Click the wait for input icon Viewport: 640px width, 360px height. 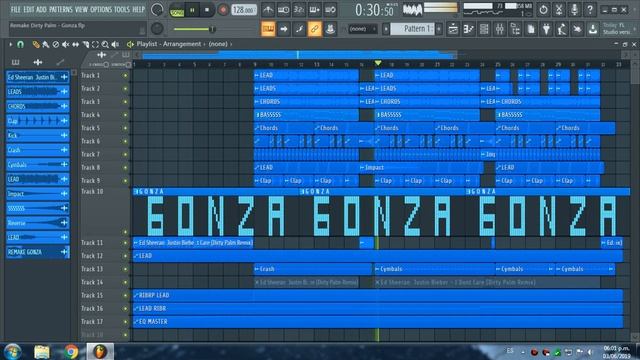point(283,9)
